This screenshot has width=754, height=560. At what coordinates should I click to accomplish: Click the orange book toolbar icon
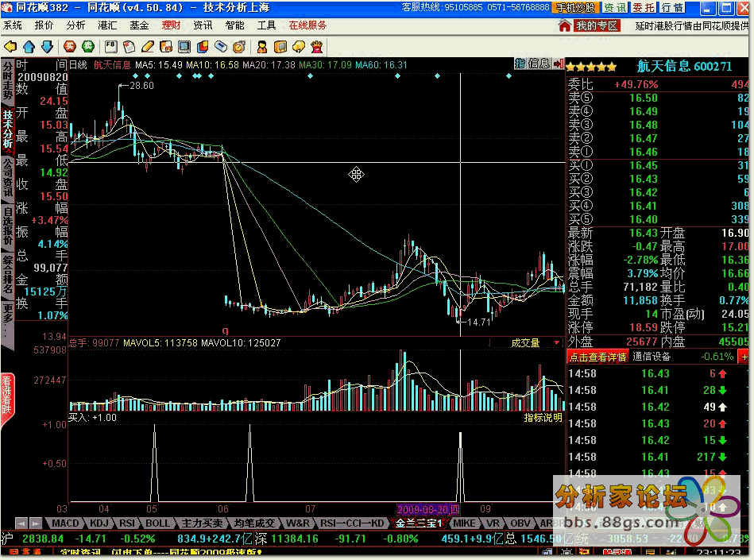[x=280, y=47]
